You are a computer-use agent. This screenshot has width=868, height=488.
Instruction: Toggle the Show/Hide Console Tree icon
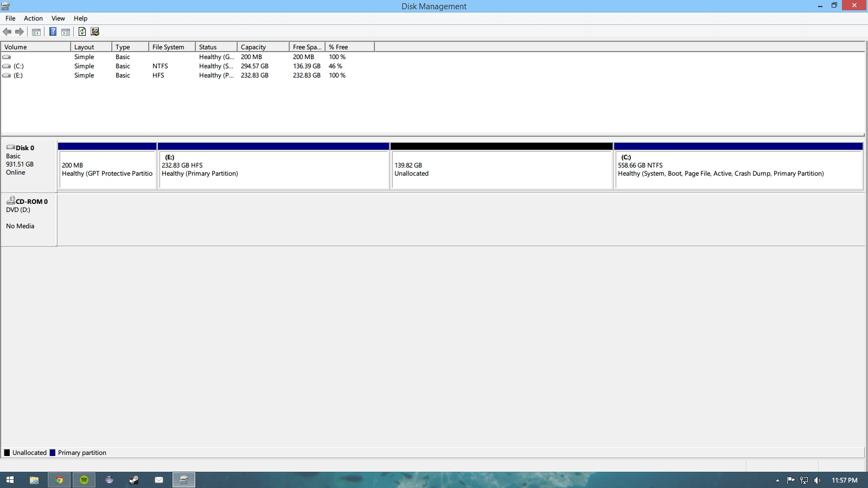pyautogui.click(x=36, y=32)
